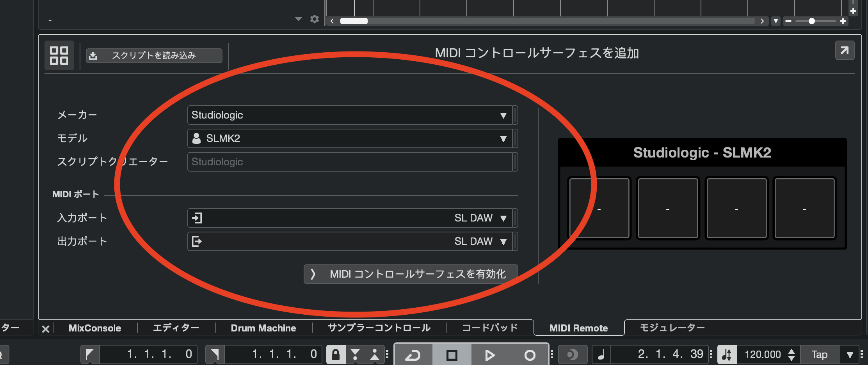The height and width of the screenshot is (365, 868).
Task: Open the メーカー dropdown showing Studiologic
Action: 350,115
